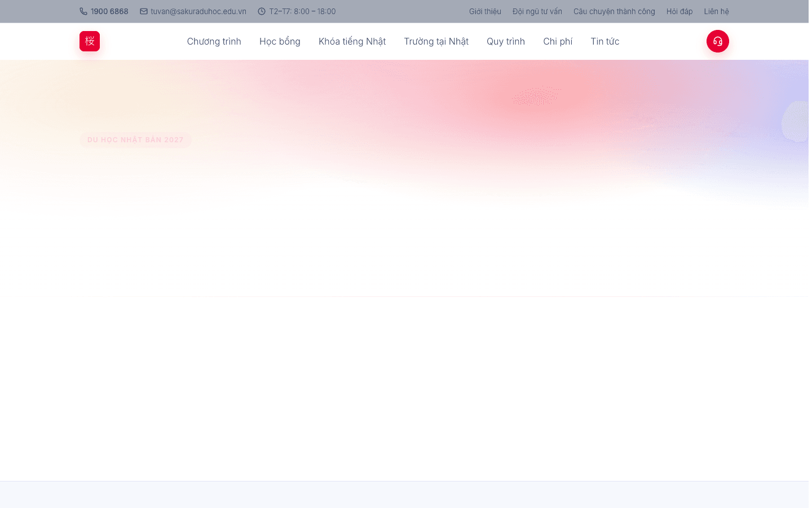
Task: Open the Hỏi đáp page
Action: coord(679,11)
